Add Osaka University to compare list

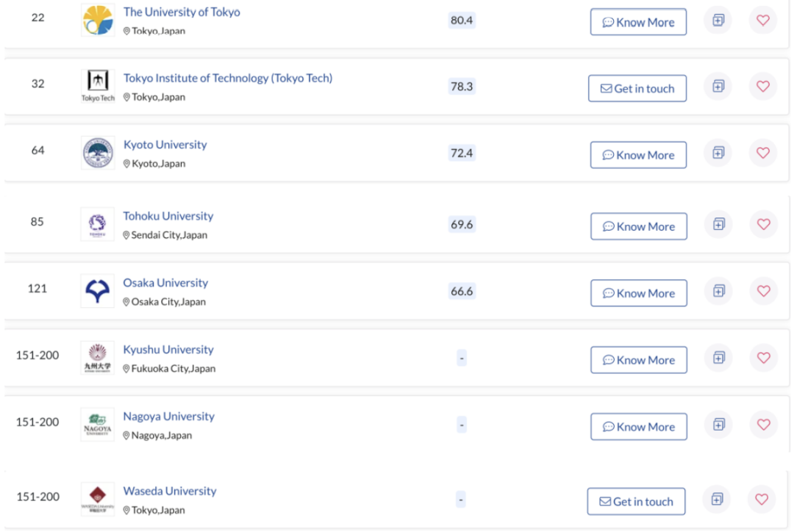click(x=718, y=291)
